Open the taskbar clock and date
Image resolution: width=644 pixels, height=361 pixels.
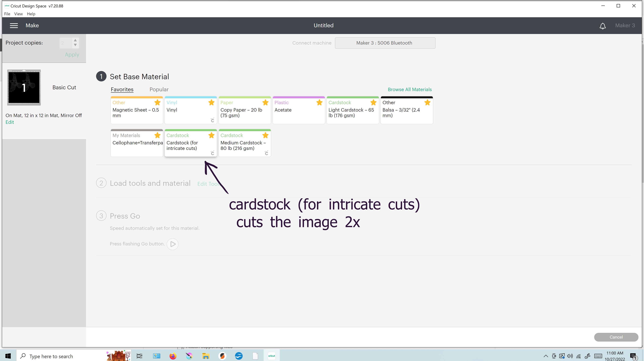pyautogui.click(x=615, y=356)
